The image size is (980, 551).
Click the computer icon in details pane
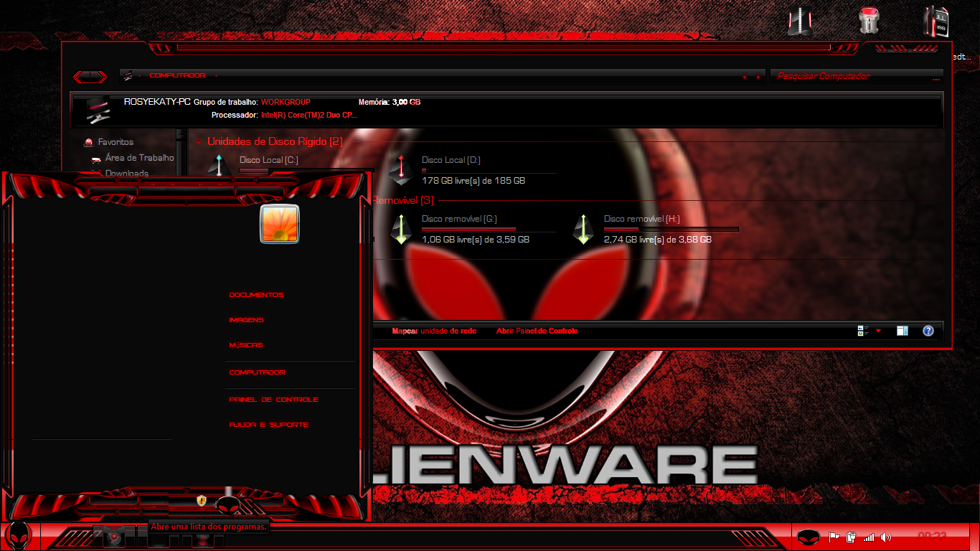point(98,110)
